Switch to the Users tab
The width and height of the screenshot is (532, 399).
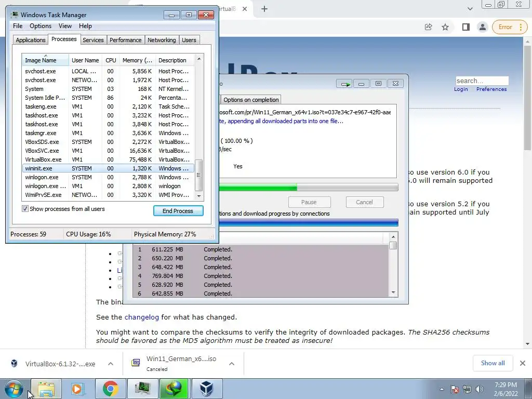pos(189,40)
